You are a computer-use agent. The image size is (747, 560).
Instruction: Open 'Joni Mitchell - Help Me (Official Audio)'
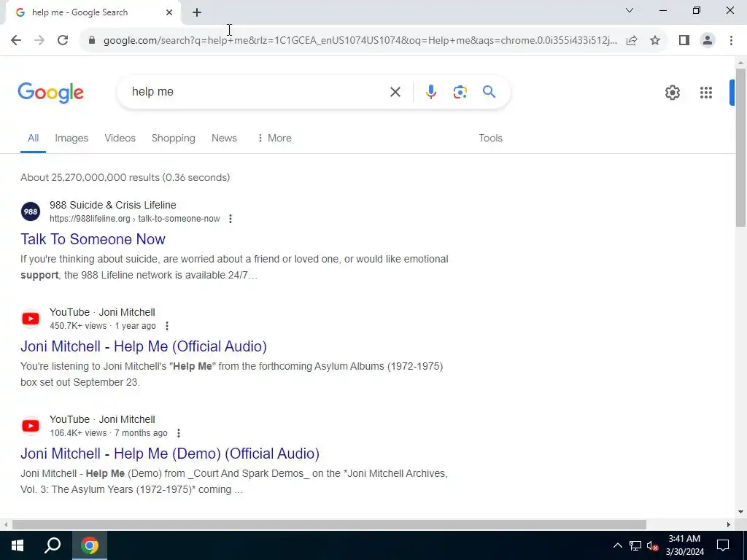tap(144, 346)
